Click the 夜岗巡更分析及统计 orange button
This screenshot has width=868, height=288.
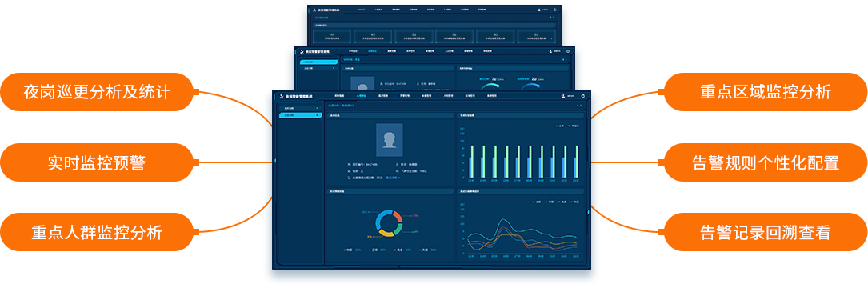coord(97,92)
